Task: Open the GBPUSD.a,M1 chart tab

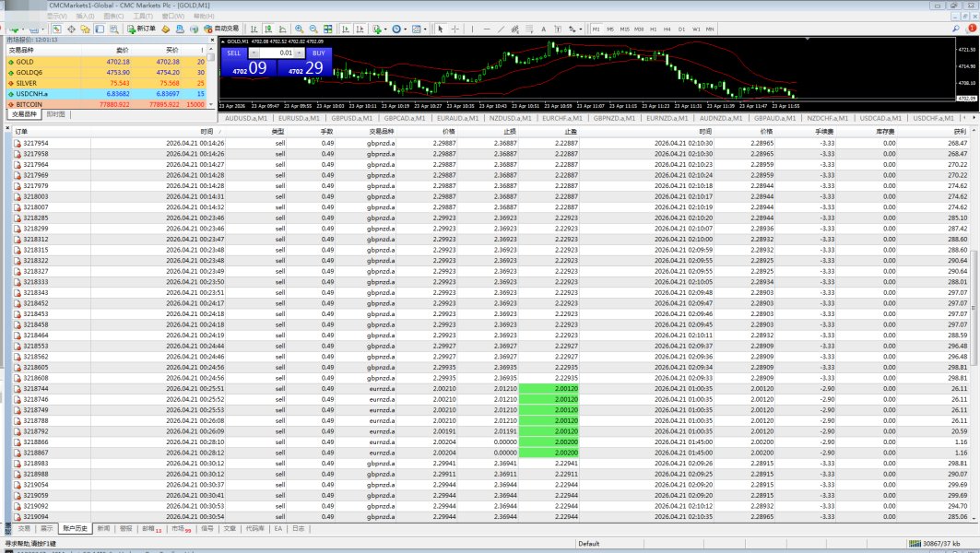Action: pos(352,118)
